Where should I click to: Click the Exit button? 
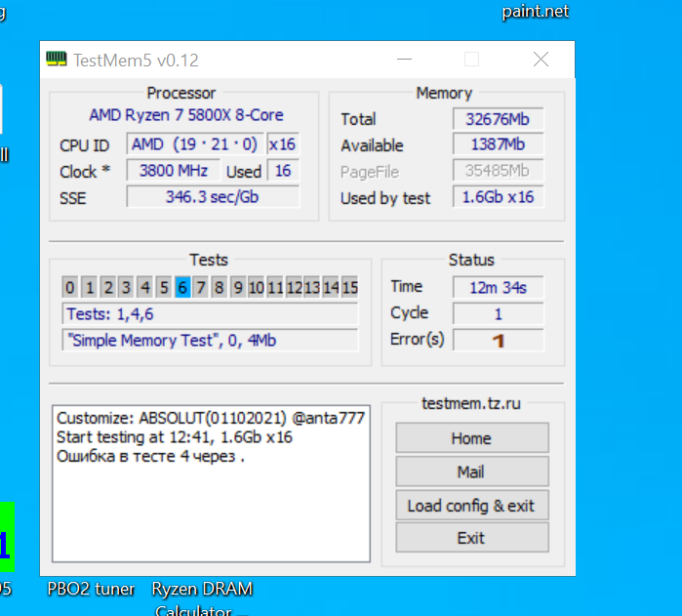(x=472, y=538)
